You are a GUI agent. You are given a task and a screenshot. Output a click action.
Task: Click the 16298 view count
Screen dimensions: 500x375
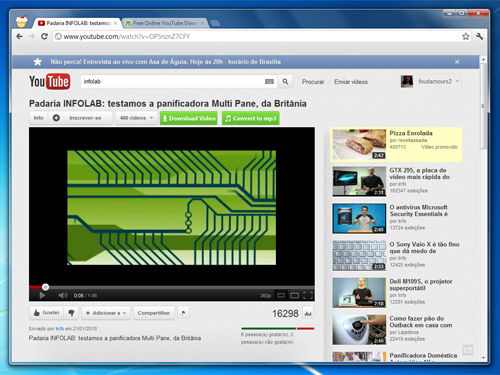tap(285, 313)
